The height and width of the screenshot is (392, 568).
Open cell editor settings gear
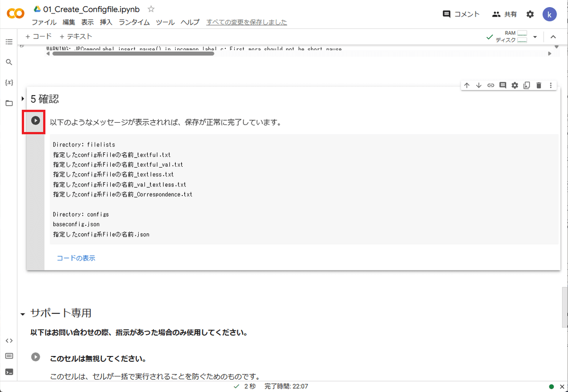pos(515,85)
